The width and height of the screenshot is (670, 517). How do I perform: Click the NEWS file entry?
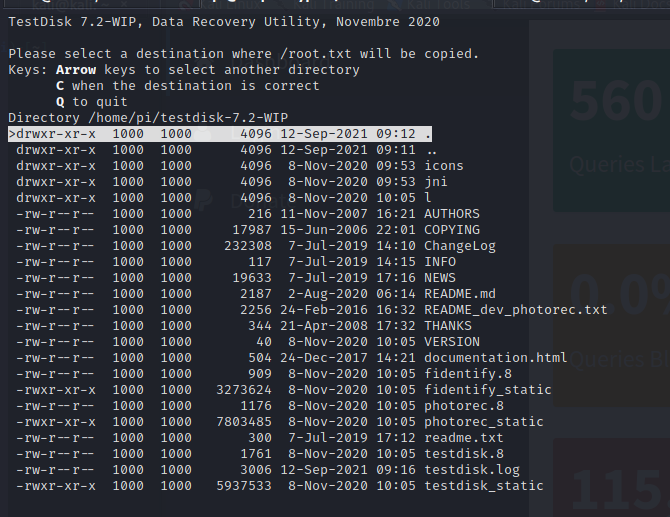(x=439, y=277)
